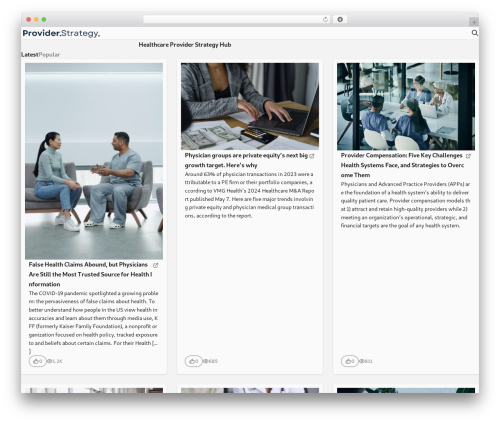Screen dimensions: 500x423
Task: Open Physician groups are private equity's title
Action: 246,160
